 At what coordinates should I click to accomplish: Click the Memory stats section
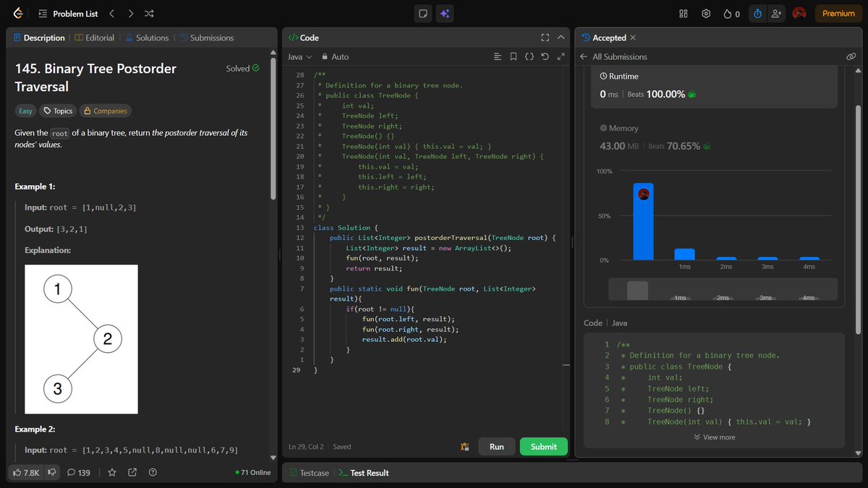715,137
